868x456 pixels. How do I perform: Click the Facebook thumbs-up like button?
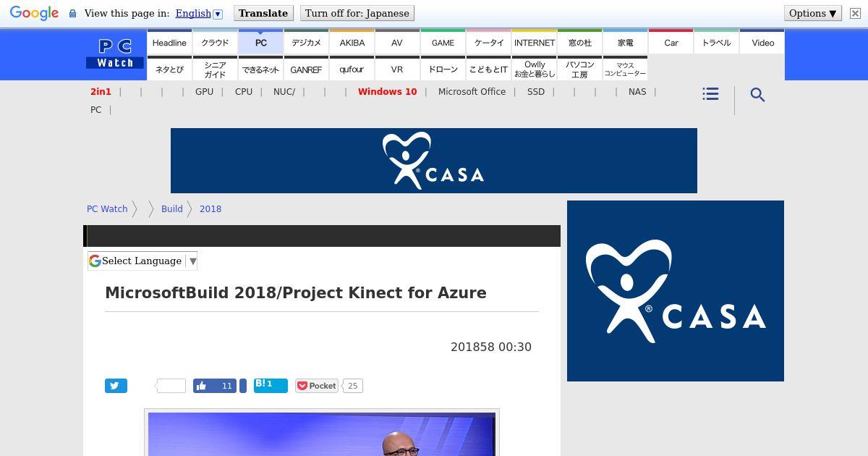(215, 386)
